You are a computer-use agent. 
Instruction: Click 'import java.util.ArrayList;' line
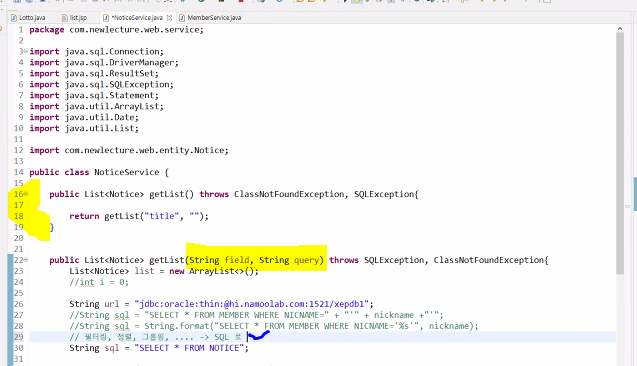pyautogui.click(x=96, y=106)
